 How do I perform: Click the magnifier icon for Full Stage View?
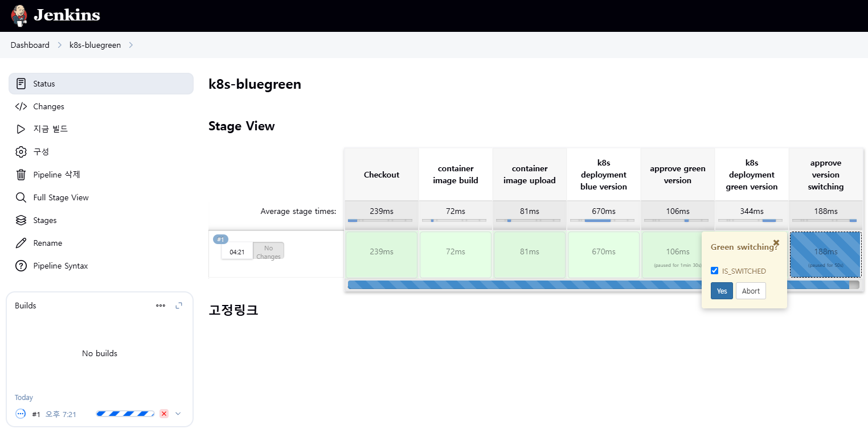click(21, 197)
